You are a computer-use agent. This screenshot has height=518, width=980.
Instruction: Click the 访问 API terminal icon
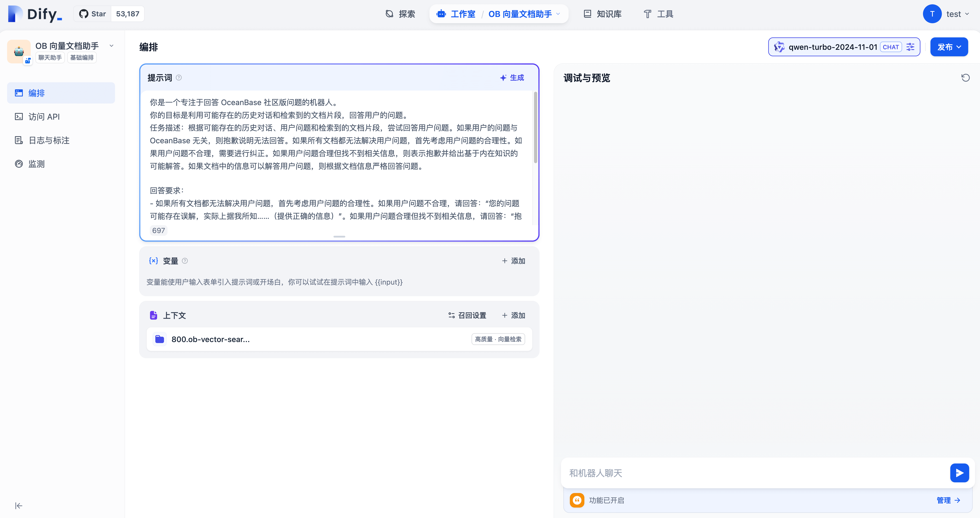tap(19, 117)
